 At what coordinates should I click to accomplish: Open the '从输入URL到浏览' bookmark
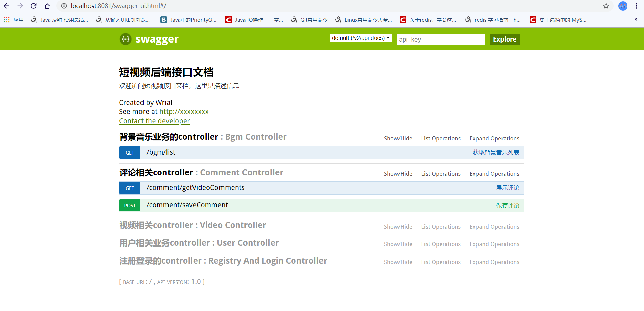(123, 20)
